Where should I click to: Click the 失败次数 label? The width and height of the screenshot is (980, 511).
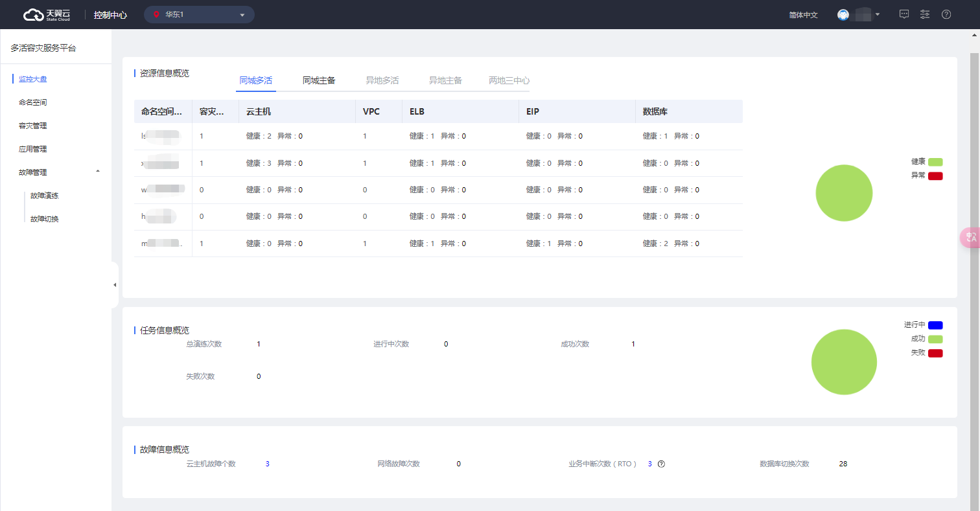[x=200, y=376]
